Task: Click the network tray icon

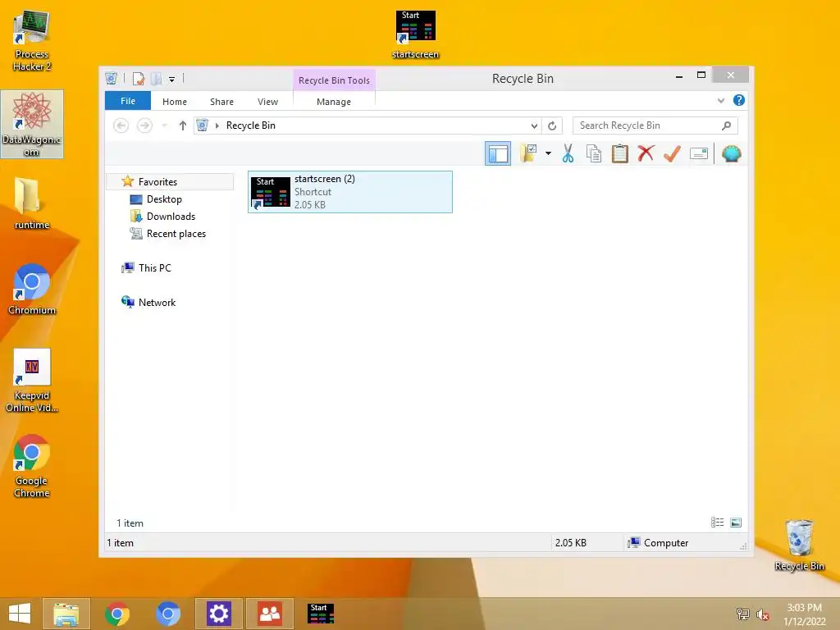Action: click(x=742, y=614)
